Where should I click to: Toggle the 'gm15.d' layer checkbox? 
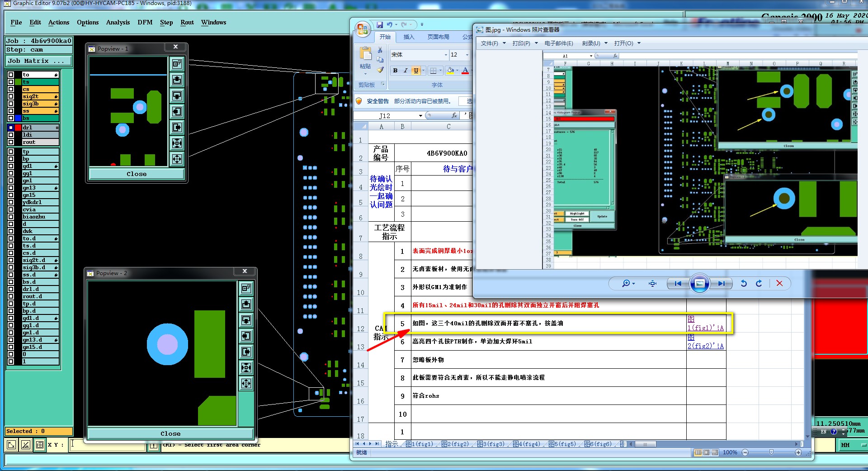click(x=10, y=347)
